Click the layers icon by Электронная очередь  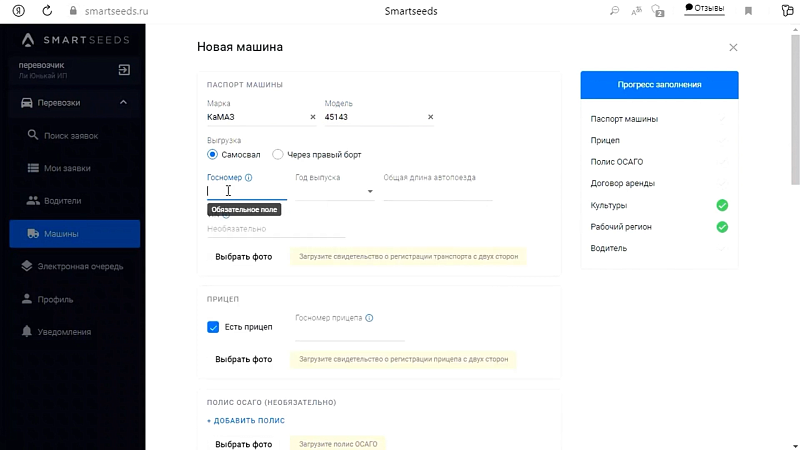[27, 266]
